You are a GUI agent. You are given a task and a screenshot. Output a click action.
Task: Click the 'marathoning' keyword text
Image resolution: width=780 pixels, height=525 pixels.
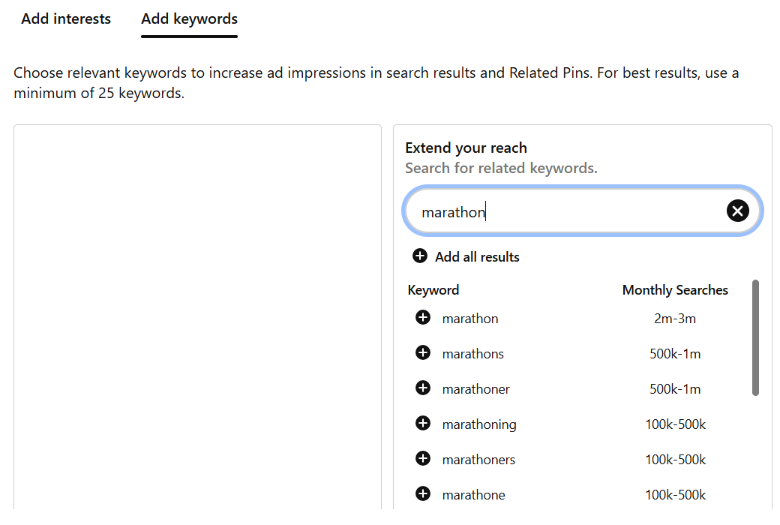479,424
